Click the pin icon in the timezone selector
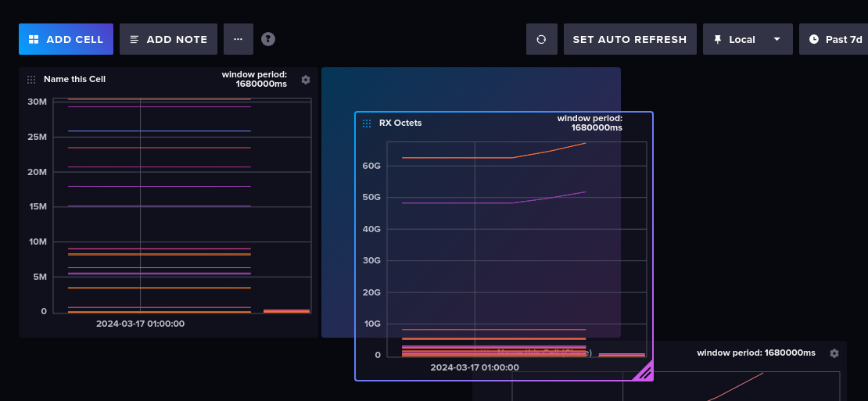 718,39
